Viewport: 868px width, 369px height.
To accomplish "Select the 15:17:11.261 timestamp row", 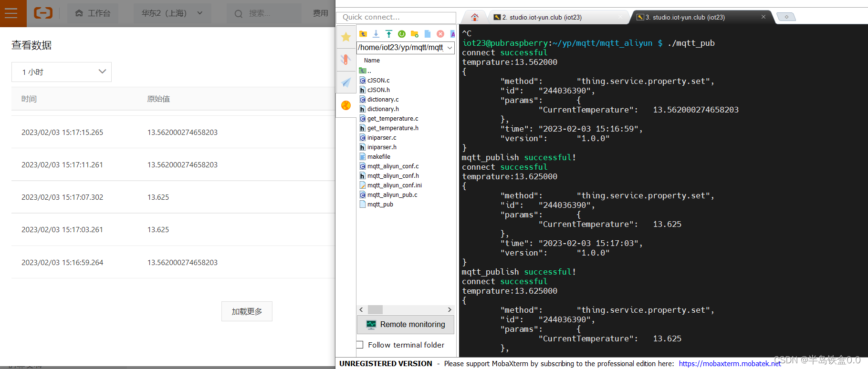I will [x=173, y=164].
